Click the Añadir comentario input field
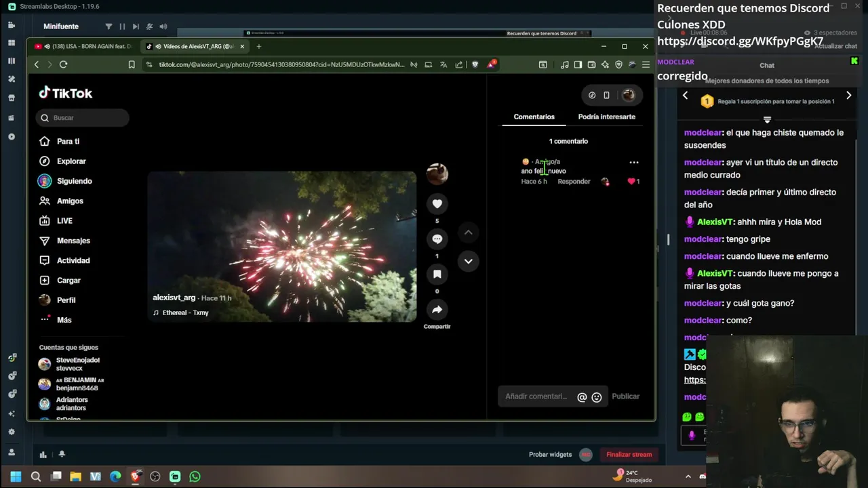 point(536,396)
